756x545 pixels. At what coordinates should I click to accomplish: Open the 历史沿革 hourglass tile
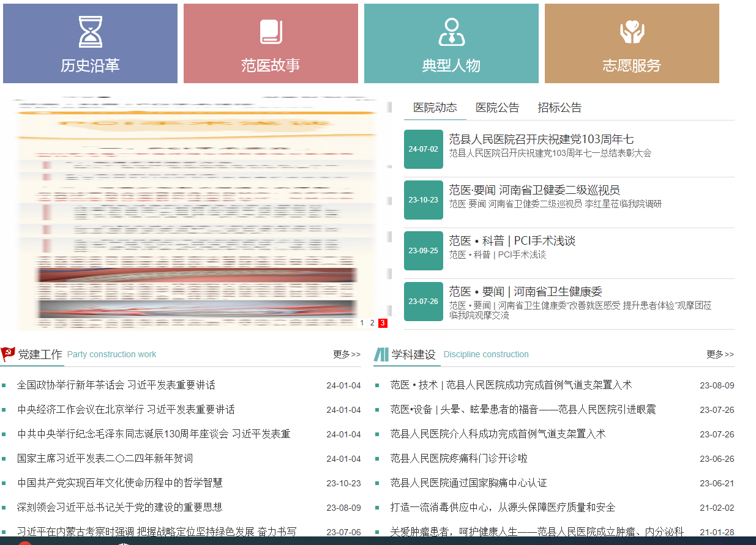[90, 43]
